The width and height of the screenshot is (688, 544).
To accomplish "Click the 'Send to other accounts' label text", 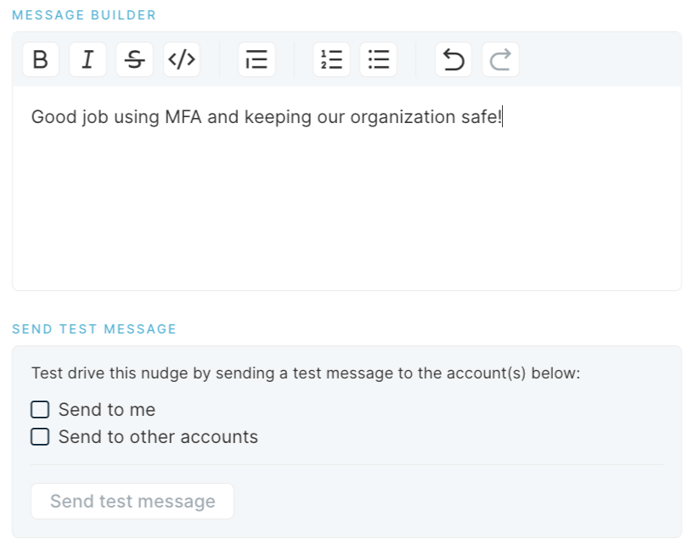I will pyautogui.click(x=158, y=437).
